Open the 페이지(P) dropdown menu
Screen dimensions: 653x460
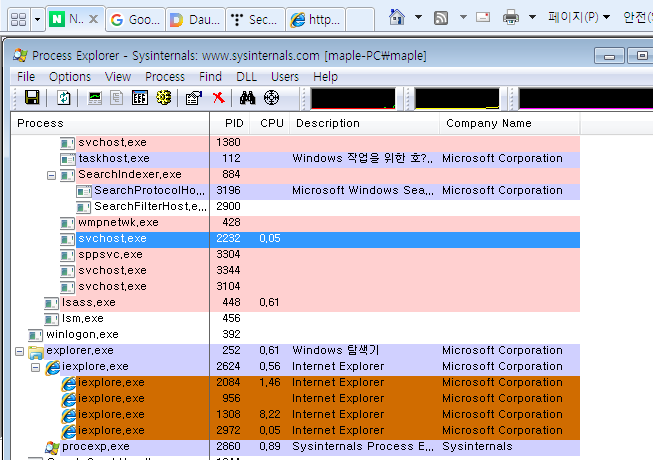click(x=579, y=17)
